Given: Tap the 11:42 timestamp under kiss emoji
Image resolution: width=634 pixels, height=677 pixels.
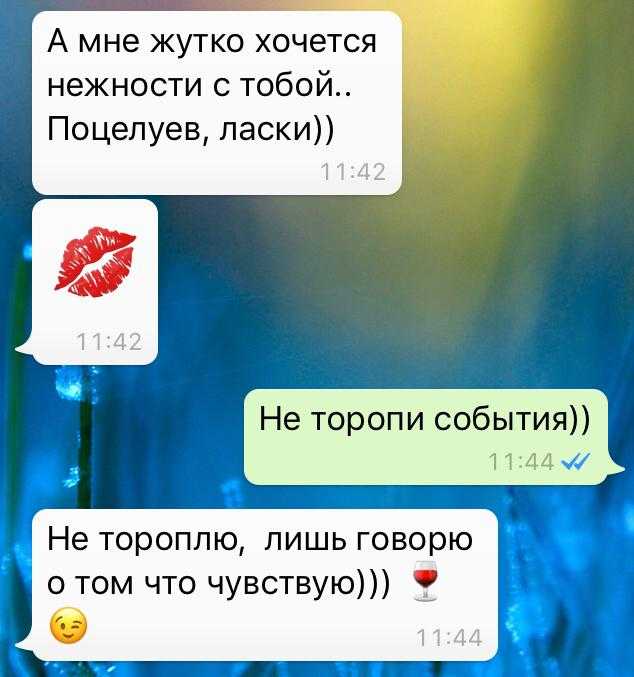Looking at the screenshot, I should coord(109,342).
